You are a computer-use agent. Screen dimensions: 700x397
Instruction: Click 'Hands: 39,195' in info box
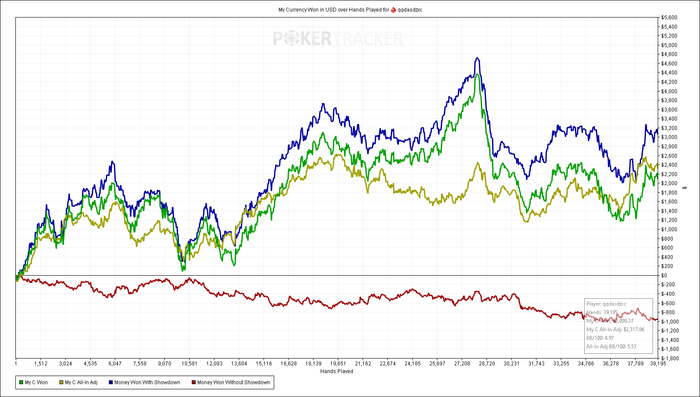pos(601,312)
